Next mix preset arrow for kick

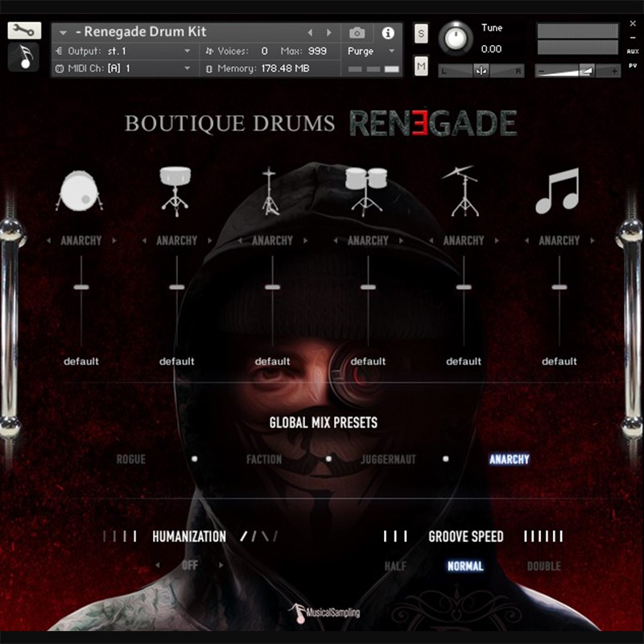pos(114,240)
